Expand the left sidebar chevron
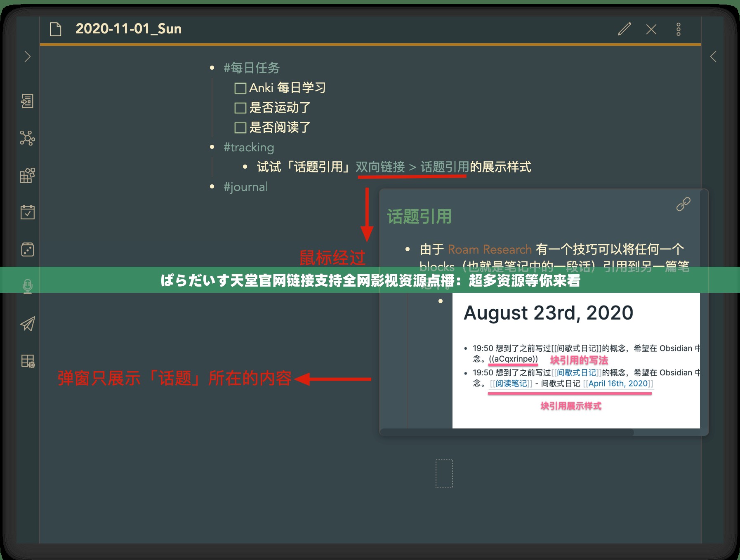The width and height of the screenshot is (740, 560). click(27, 56)
